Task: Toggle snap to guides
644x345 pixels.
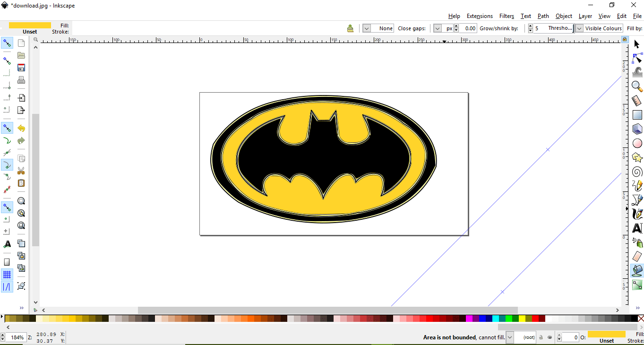Action: (7, 286)
